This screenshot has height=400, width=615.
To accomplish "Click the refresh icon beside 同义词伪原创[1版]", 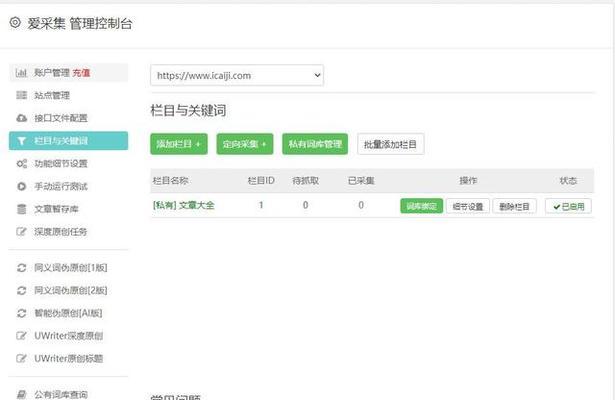I will 21,268.
